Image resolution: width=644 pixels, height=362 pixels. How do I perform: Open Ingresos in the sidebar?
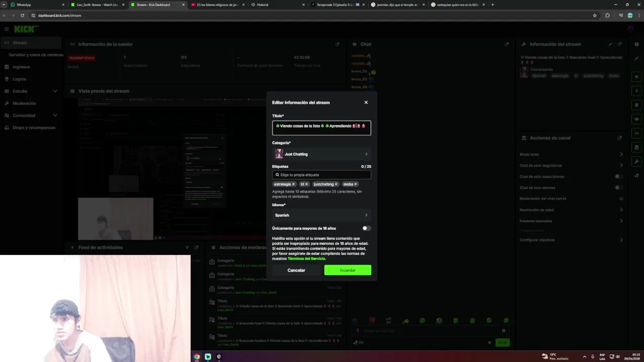[21, 67]
